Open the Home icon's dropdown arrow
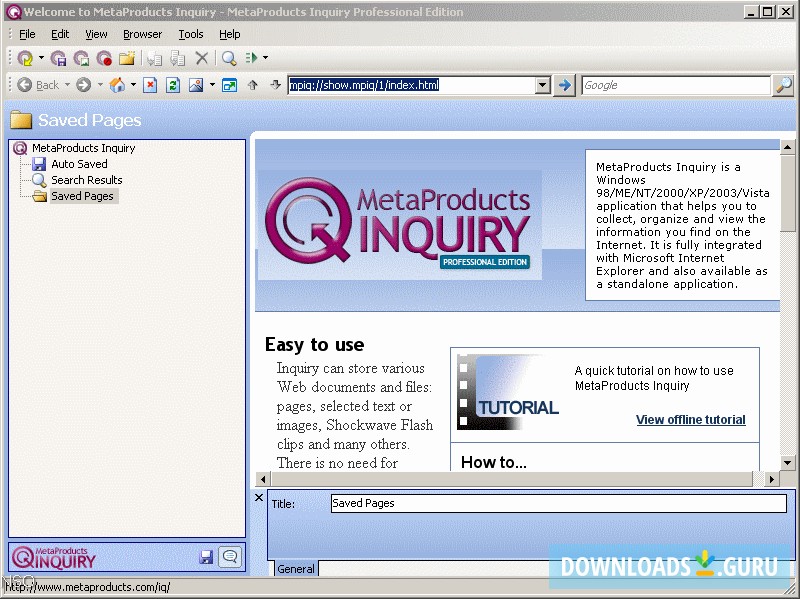 coord(133,85)
